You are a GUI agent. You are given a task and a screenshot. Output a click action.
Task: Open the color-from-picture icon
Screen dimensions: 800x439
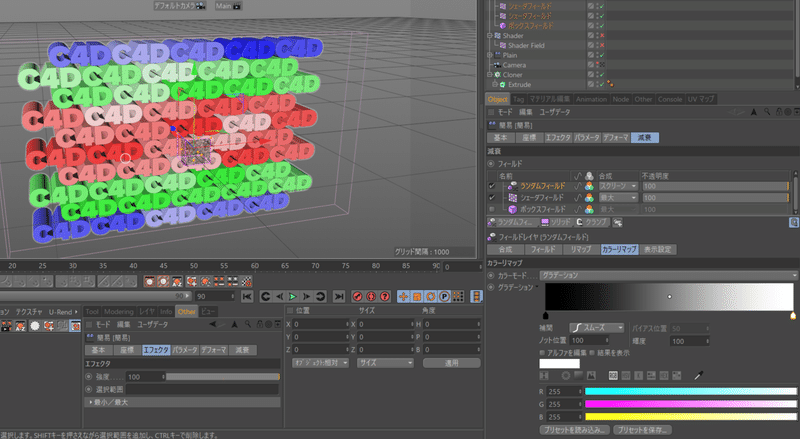pos(591,376)
